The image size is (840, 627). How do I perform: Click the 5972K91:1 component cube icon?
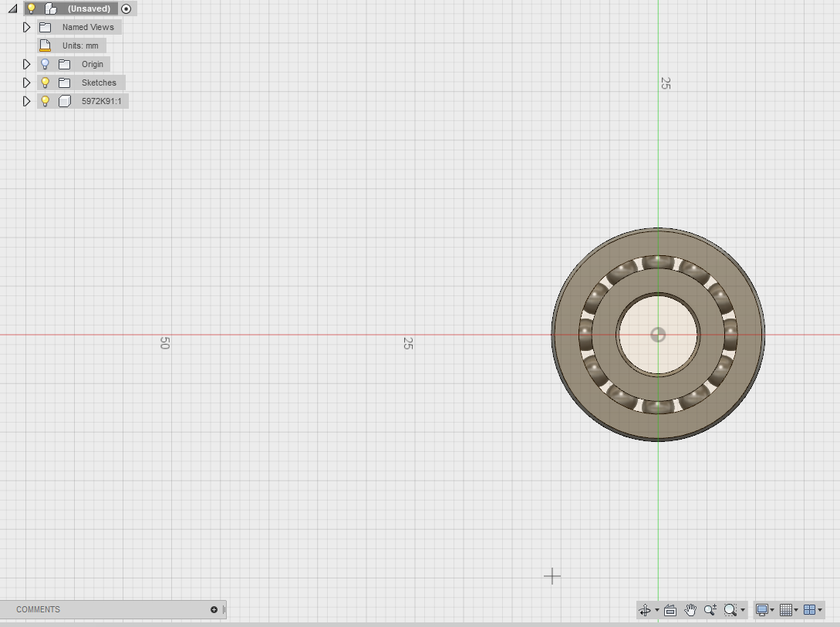point(64,101)
